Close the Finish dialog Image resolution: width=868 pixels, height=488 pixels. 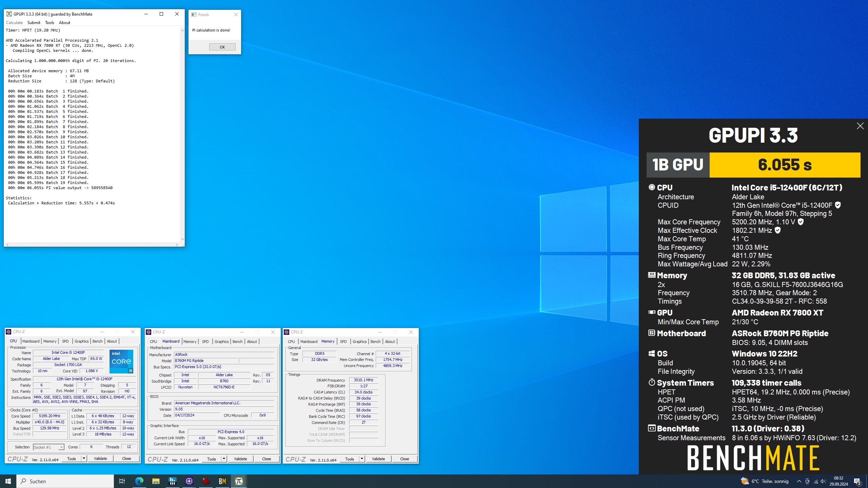(236, 15)
